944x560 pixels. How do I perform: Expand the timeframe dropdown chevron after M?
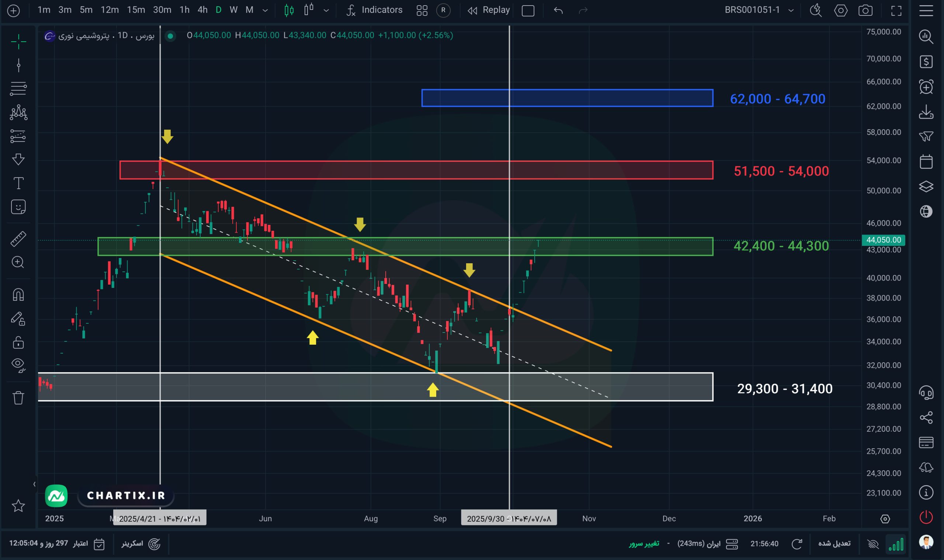(265, 10)
